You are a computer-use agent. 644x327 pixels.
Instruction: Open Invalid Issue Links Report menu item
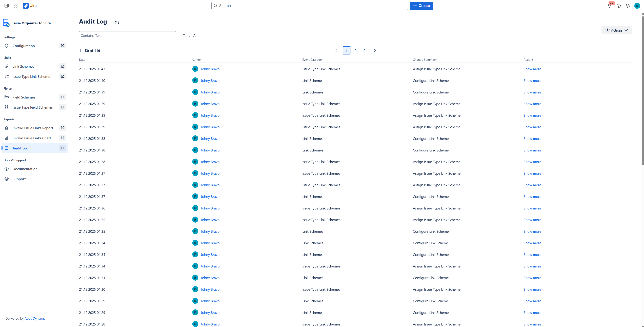click(33, 128)
